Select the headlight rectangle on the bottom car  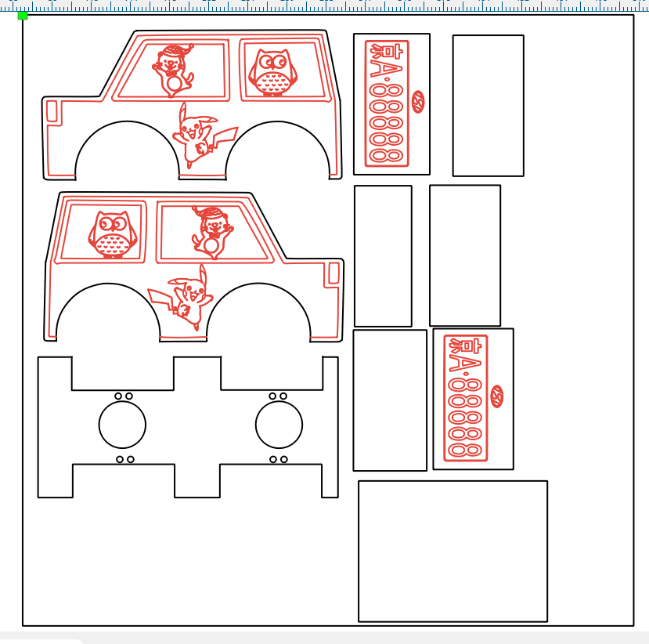[334, 273]
